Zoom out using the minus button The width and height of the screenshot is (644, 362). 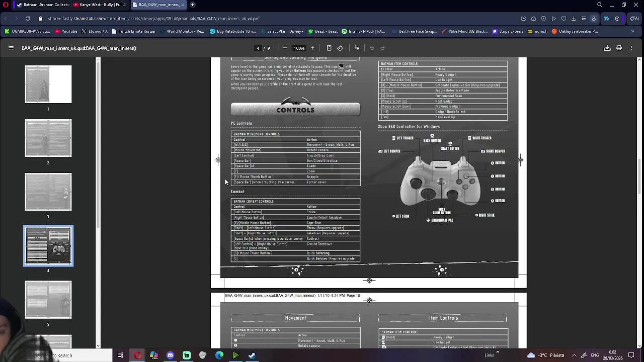(x=285, y=48)
